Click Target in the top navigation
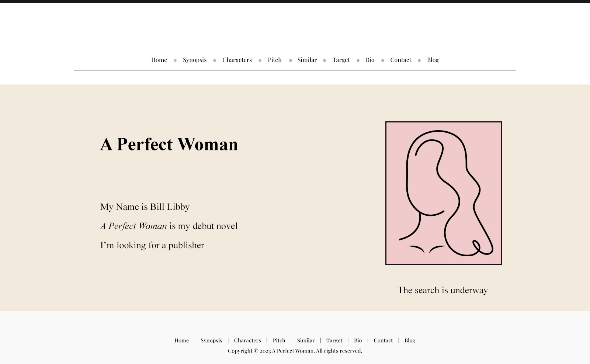Image resolution: width=590 pixels, height=364 pixels. (x=341, y=60)
